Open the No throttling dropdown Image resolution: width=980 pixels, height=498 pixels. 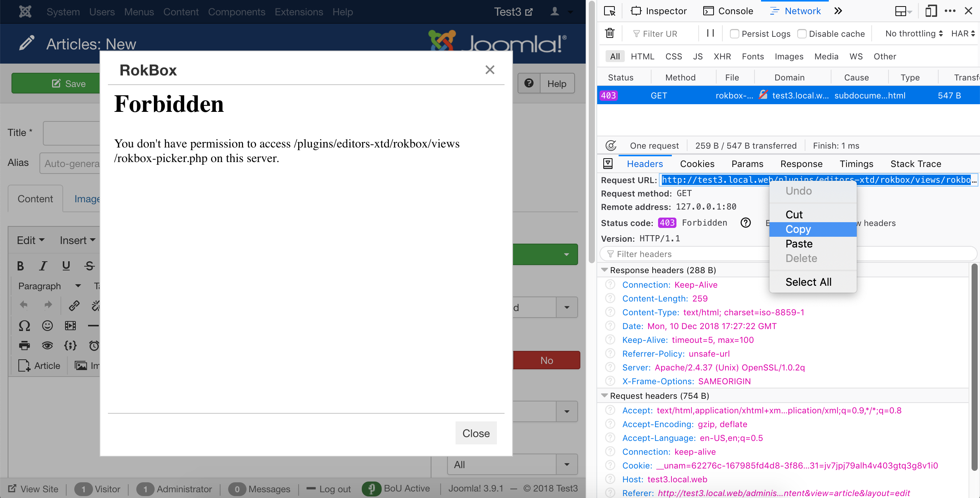pyautogui.click(x=914, y=34)
